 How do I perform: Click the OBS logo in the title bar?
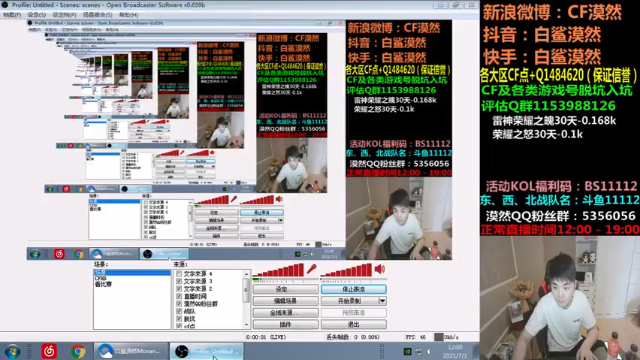click(x=5, y=5)
